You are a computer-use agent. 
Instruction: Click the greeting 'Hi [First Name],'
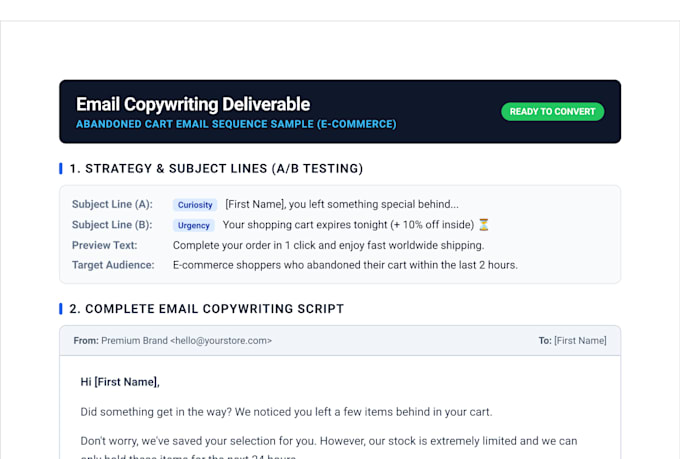click(120, 382)
